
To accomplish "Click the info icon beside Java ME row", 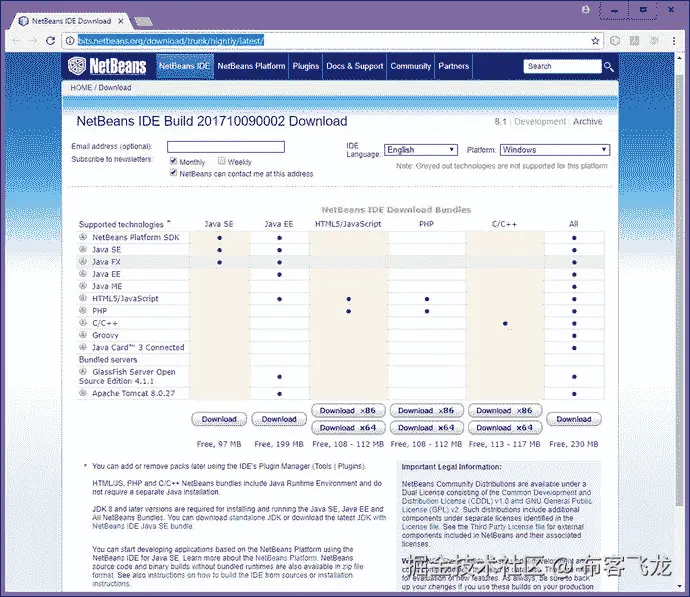I will (83, 286).
